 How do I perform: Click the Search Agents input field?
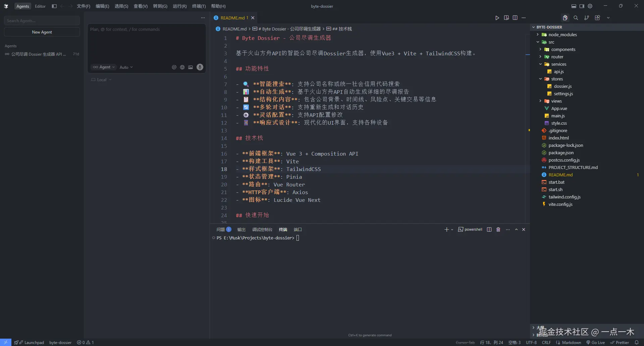[42, 21]
